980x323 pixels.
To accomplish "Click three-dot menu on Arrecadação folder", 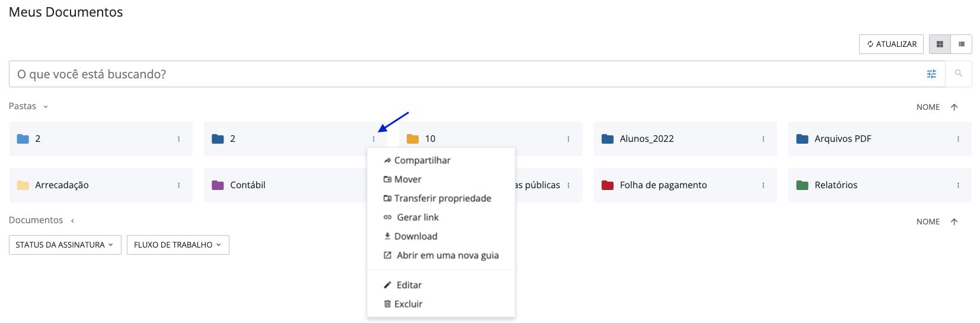I will pyautogui.click(x=178, y=185).
